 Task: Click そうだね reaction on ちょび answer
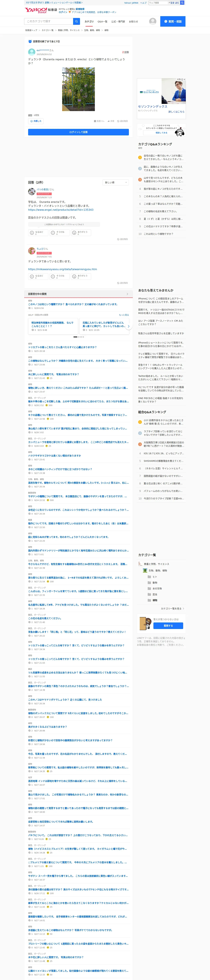pyautogui.click(x=60, y=277)
